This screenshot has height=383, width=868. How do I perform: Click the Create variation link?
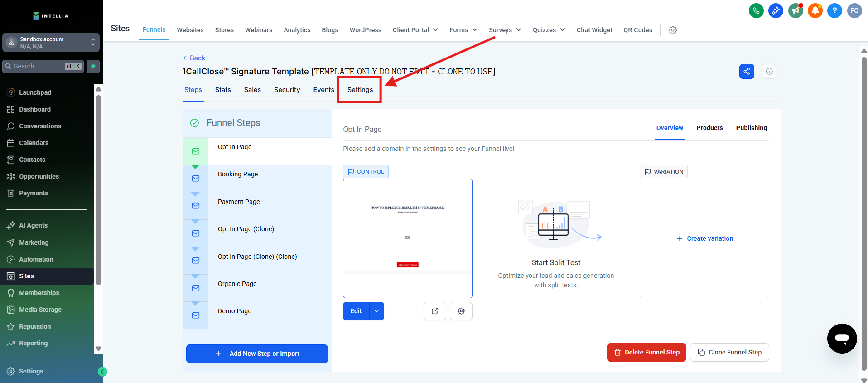click(704, 238)
